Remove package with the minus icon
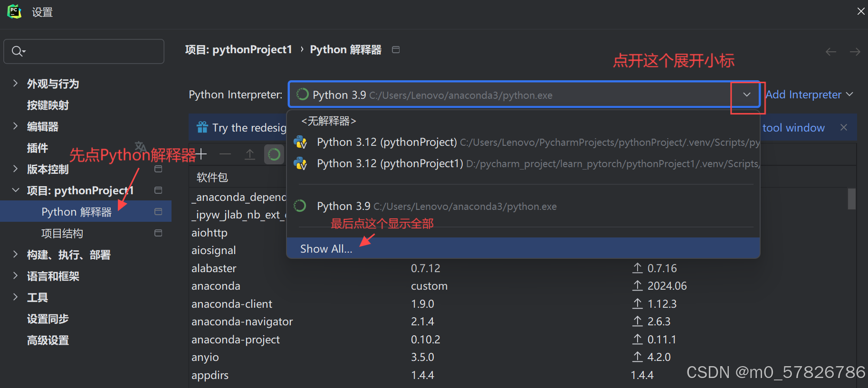This screenshot has width=868, height=388. (225, 154)
